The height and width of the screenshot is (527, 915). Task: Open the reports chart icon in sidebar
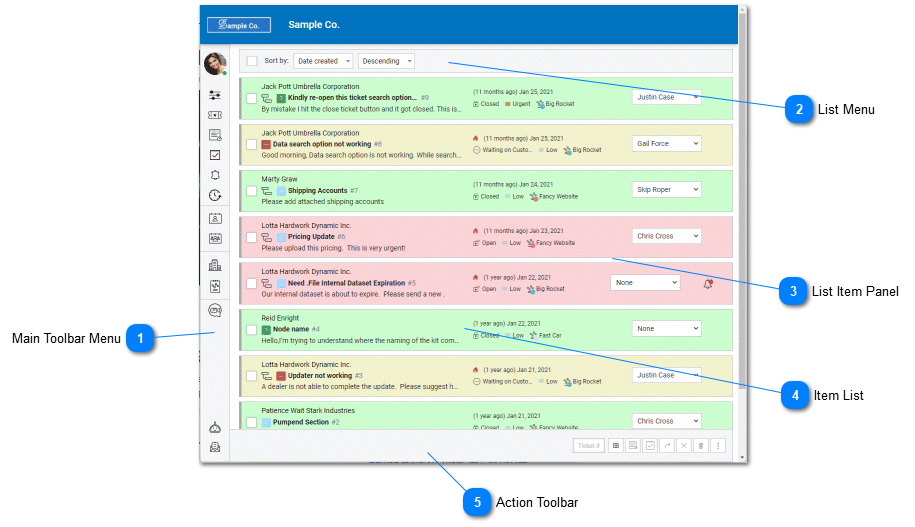click(x=215, y=286)
